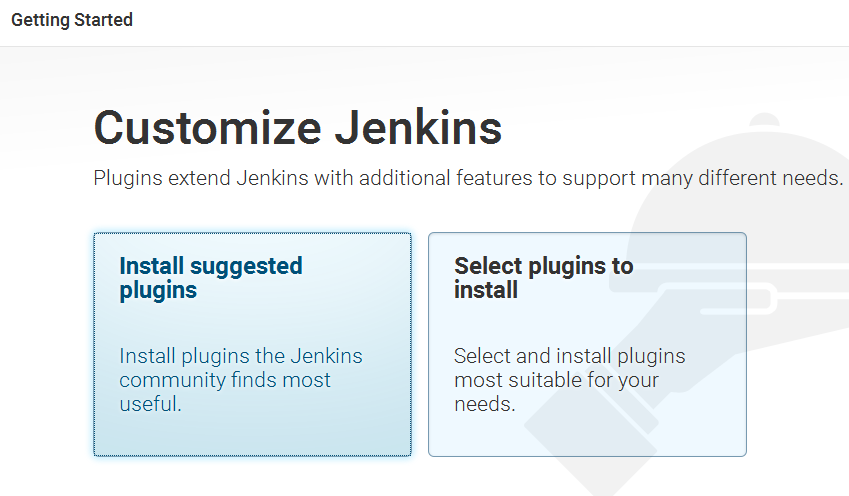This screenshot has height=496, width=849.
Task: Click "Install plugins the Jenkins community" description text
Action: pos(241,368)
